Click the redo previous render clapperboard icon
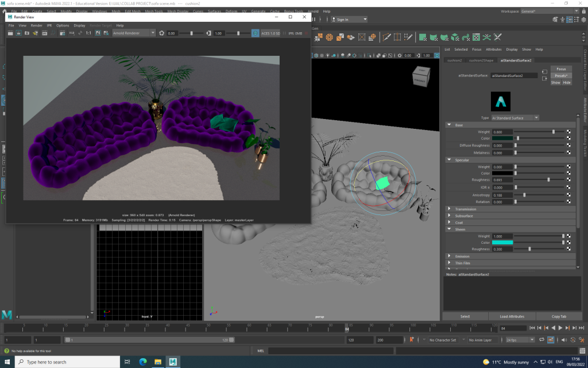The height and width of the screenshot is (368, 588). [x=10, y=33]
